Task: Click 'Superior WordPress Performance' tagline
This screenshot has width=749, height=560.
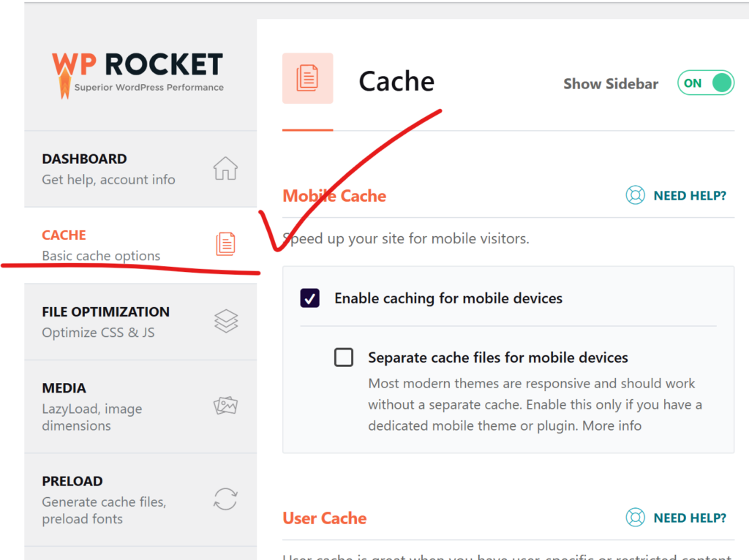Action: pyautogui.click(x=149, y=88)
